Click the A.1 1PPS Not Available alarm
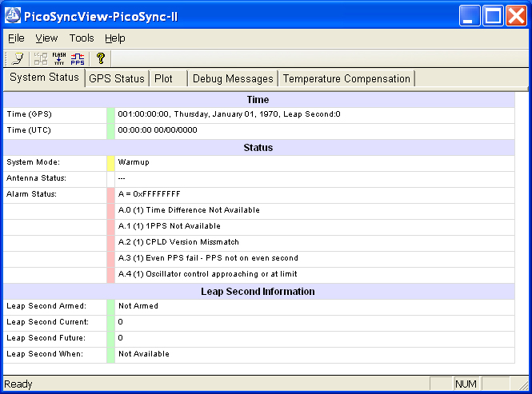 click(x=170, y=226)
